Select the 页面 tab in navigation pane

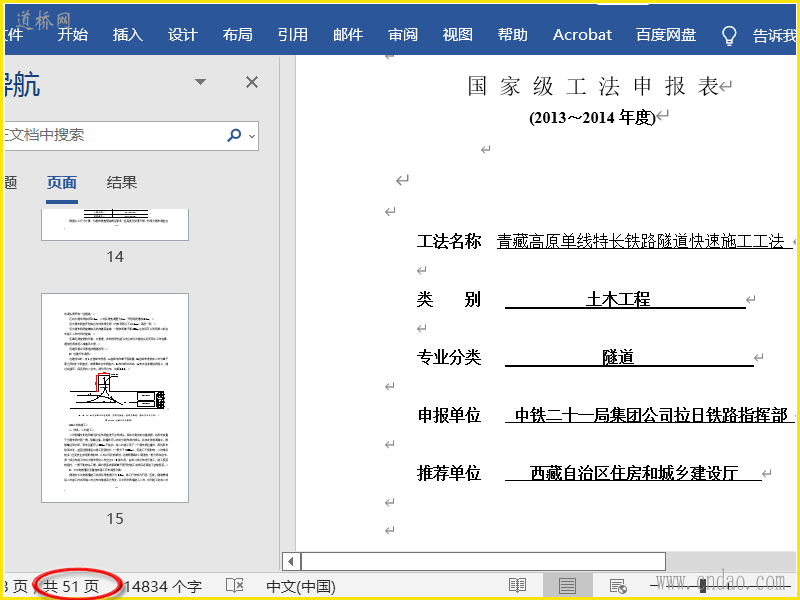pyautogui.click(x=62, y=182)
